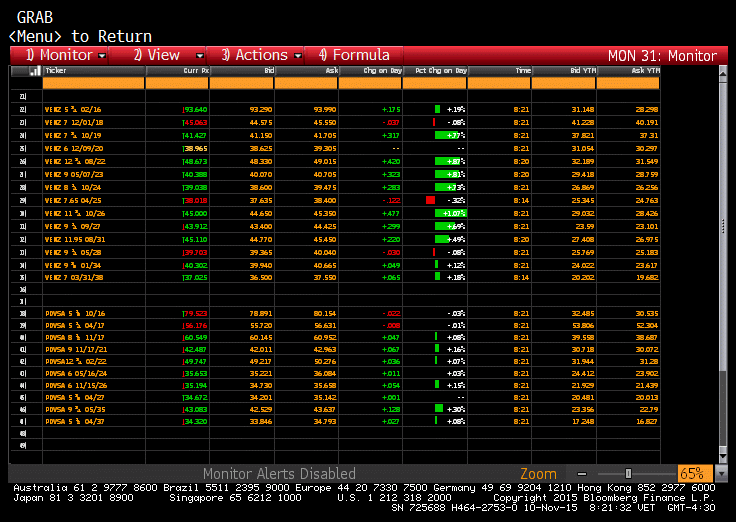Viewport: 736px width, 522px height.
Task: Select the PDVSA 8 ½ 11/17 ticker
Action: pos(75,338)
